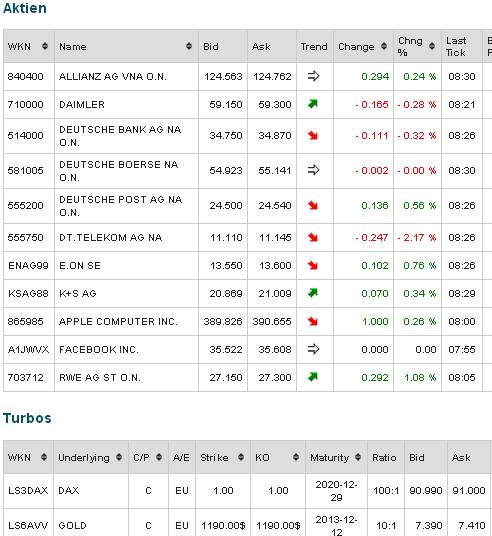Open DEUTSCHE BOERSE NA O.N.

coord(119,171)
